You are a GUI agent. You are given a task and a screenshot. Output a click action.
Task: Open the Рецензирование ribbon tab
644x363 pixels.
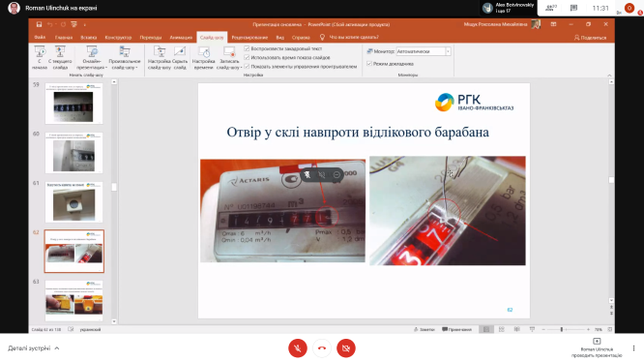[x=249, y=38]
